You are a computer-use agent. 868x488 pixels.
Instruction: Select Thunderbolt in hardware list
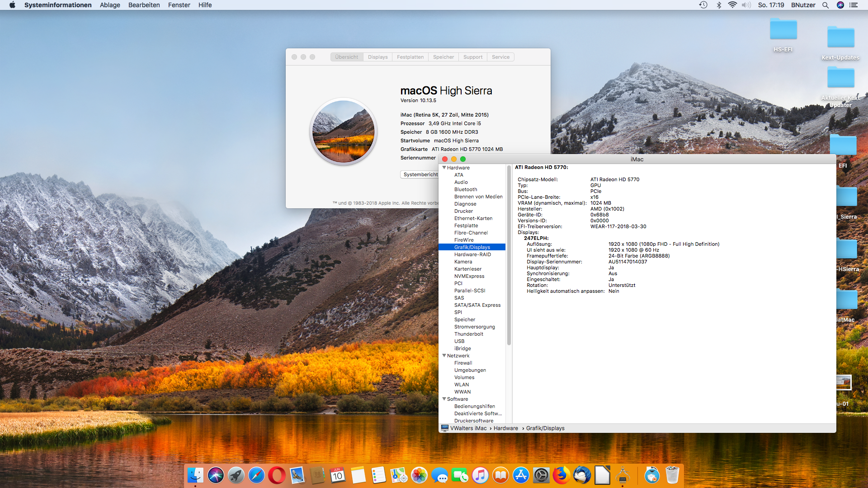(468, 334)
